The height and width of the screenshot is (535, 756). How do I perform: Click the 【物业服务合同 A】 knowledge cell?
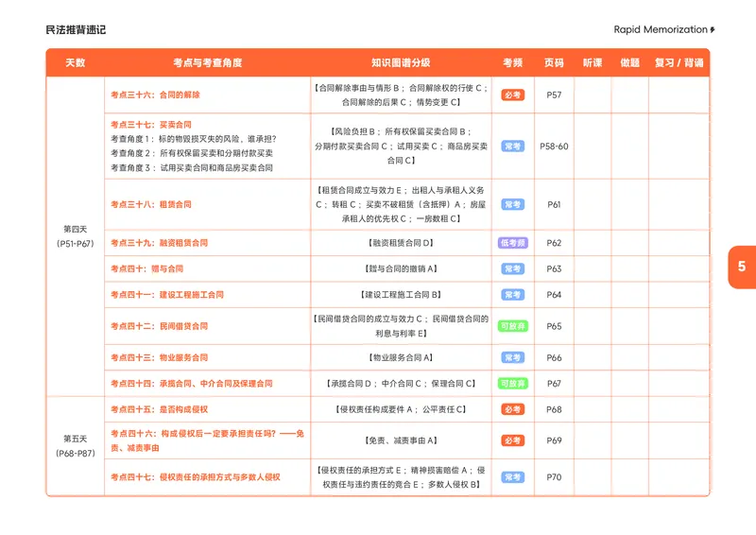(x=401, y=357)
